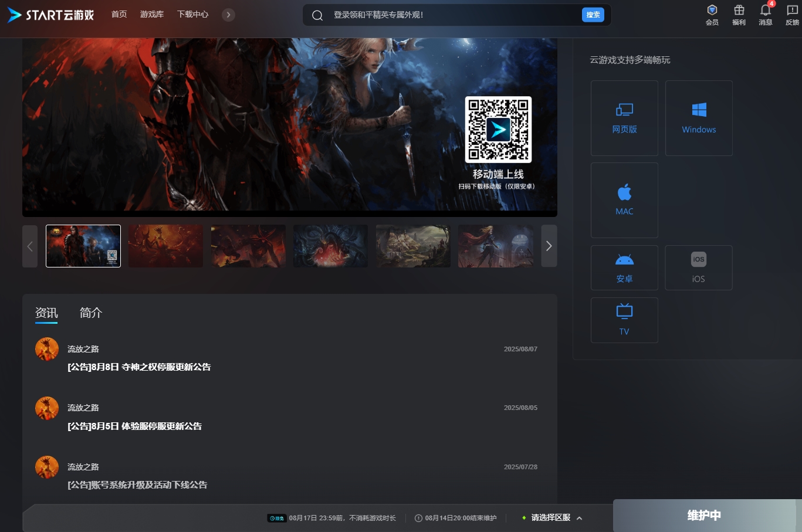Click avatar beside the 2025/08/05 post

pyautogui.click(x=47, y=408)
